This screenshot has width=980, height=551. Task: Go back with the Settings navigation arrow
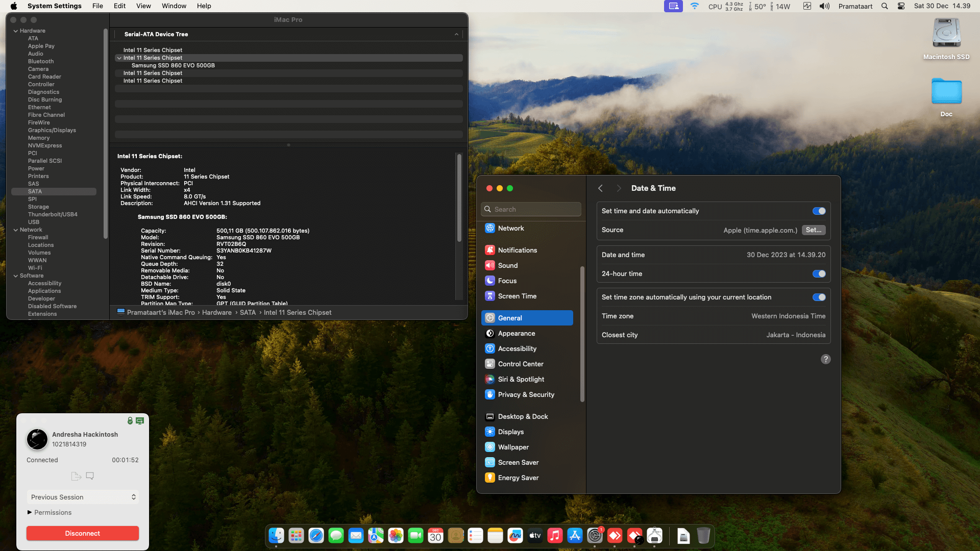click(601, 188)
